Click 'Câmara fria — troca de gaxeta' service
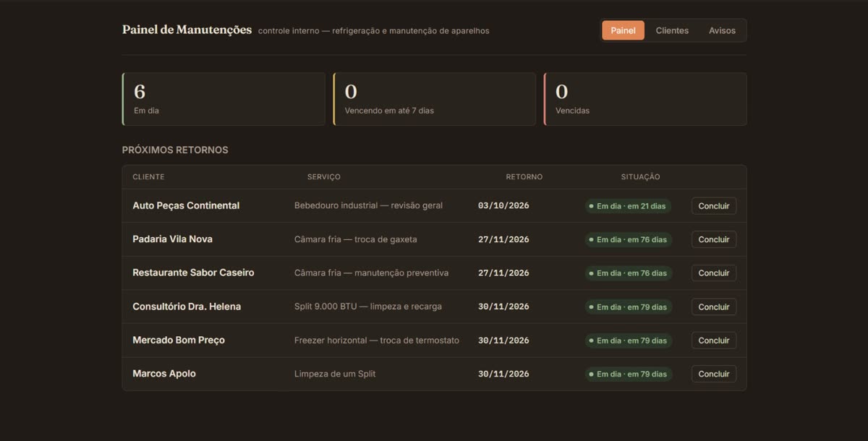Viewport: 868px width, 441px height. (x=356, y=239)
